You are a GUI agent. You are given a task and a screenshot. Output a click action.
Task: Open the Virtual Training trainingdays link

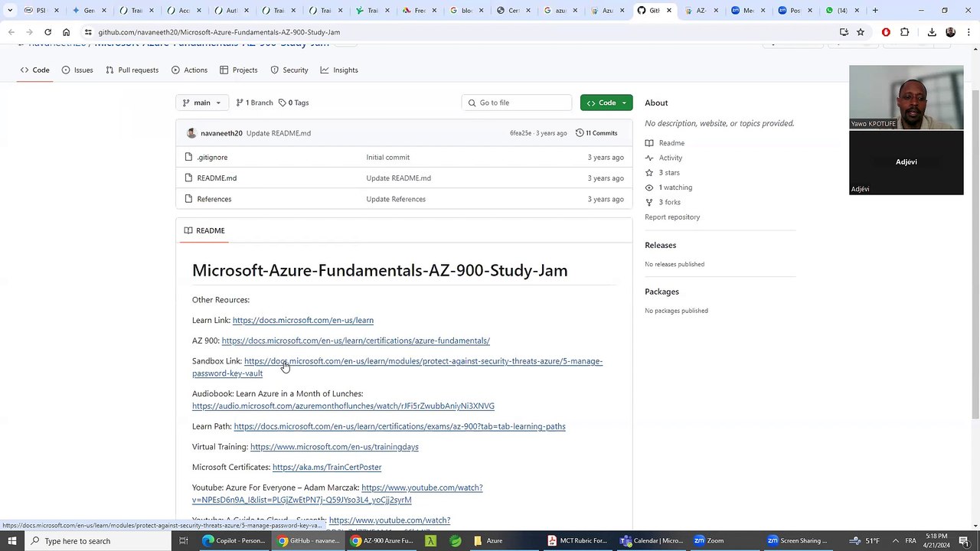335,447
